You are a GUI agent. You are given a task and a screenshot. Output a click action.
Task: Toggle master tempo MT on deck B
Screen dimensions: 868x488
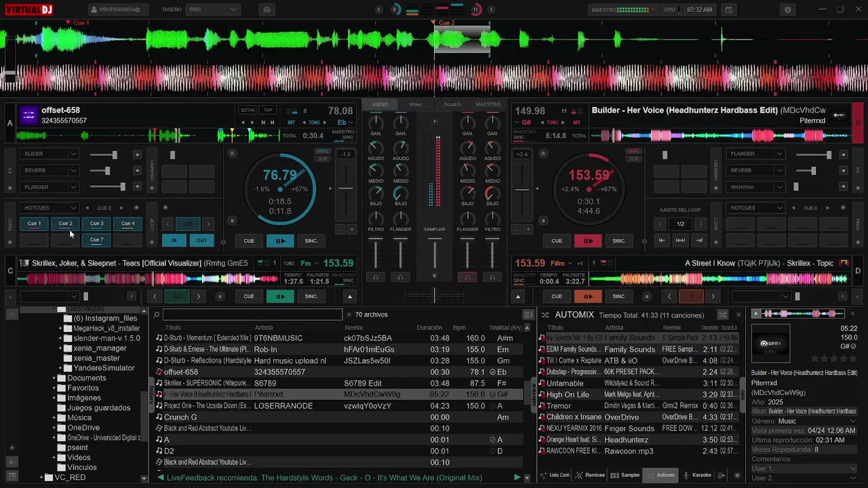(577, 123)
